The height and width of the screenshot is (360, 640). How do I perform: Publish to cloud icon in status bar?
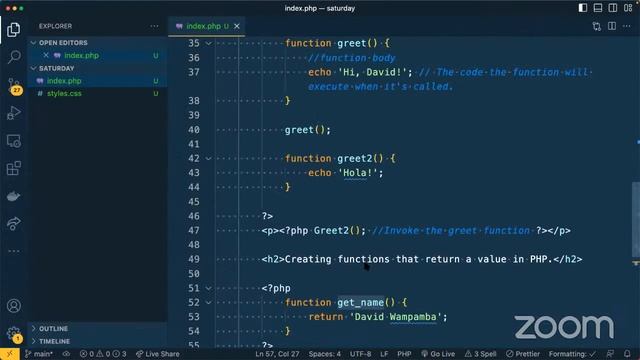click(x=67, y=354)
